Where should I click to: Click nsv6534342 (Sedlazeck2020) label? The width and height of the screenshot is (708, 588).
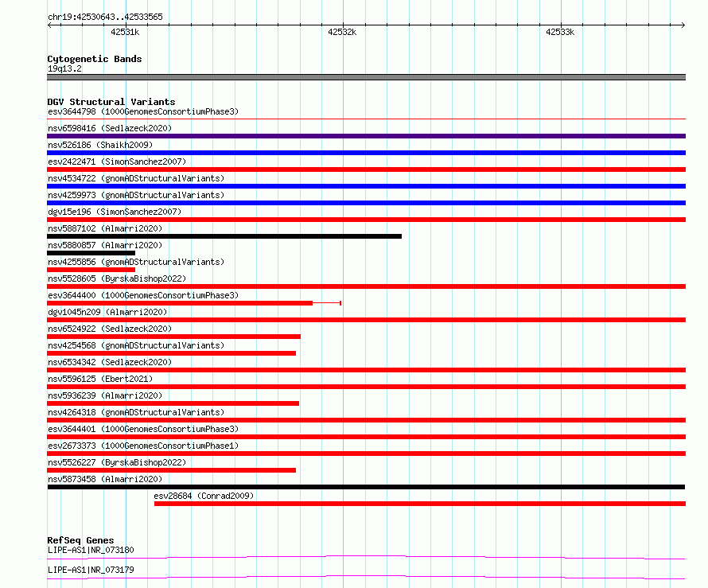tap(110, 362)
